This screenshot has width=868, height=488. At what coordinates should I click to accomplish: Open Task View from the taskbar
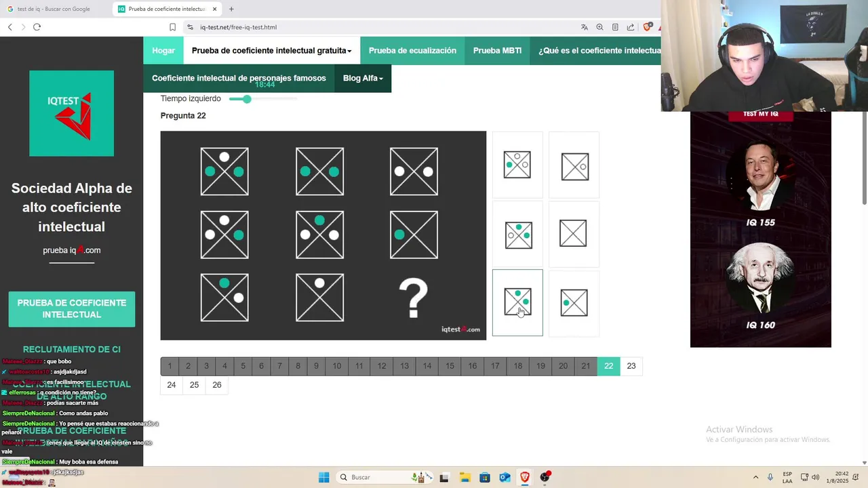tap(444, 477)
